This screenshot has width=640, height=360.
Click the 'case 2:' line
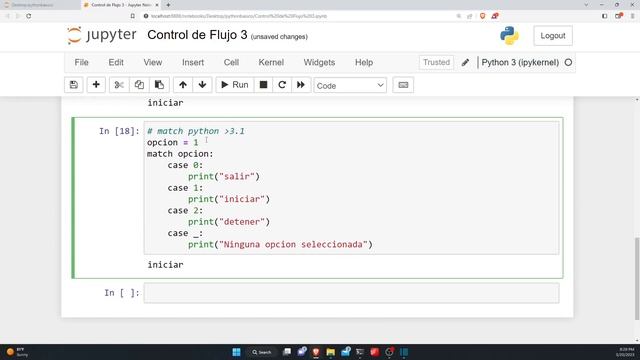(x=185, y=211)
